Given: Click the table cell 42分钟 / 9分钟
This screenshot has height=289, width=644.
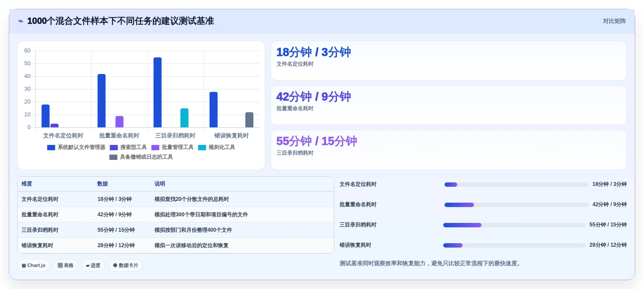Looking at the screenshot, I should coord(115,215).
